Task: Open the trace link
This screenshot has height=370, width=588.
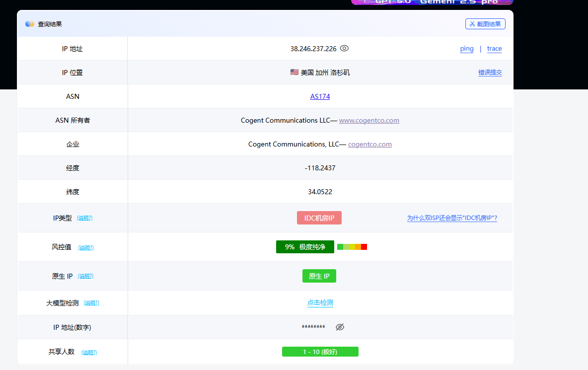Action: tap(494, 49)
